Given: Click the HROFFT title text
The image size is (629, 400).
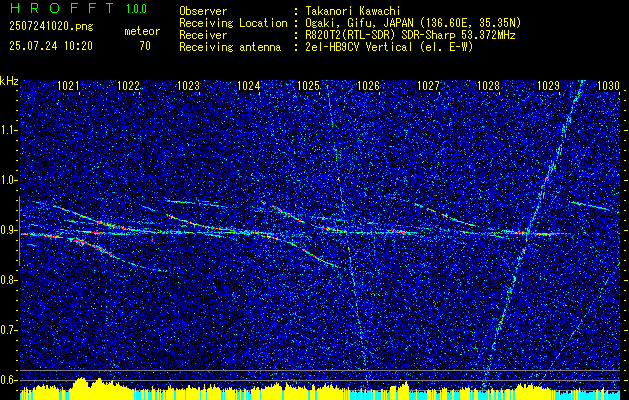Looking at the screenshot, I should tap(62, 8).
